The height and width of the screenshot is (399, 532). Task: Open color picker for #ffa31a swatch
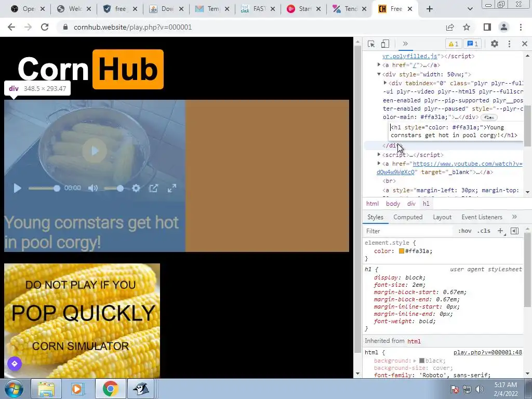pyautogui.click(x=402, y=251)
